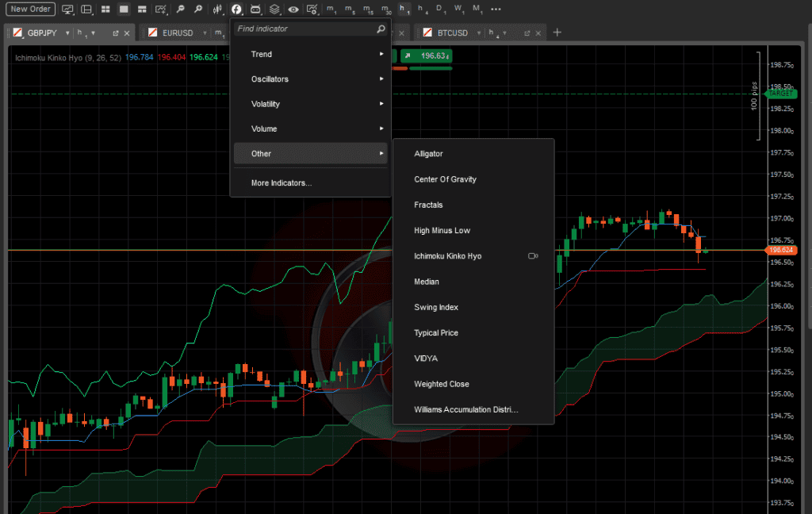Expand the Oscillators indicators submenu
The image size is (812, 514).
coord(310,79)
